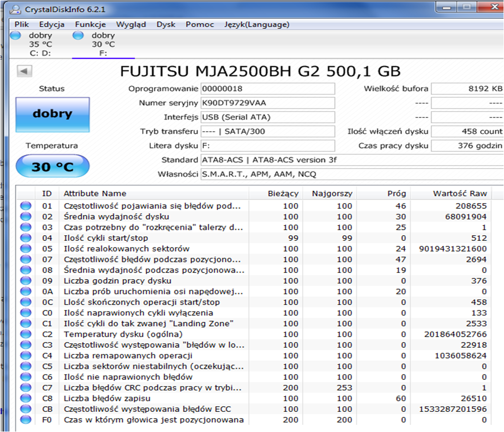Open the Funkcje menu

tap(90, 24)
